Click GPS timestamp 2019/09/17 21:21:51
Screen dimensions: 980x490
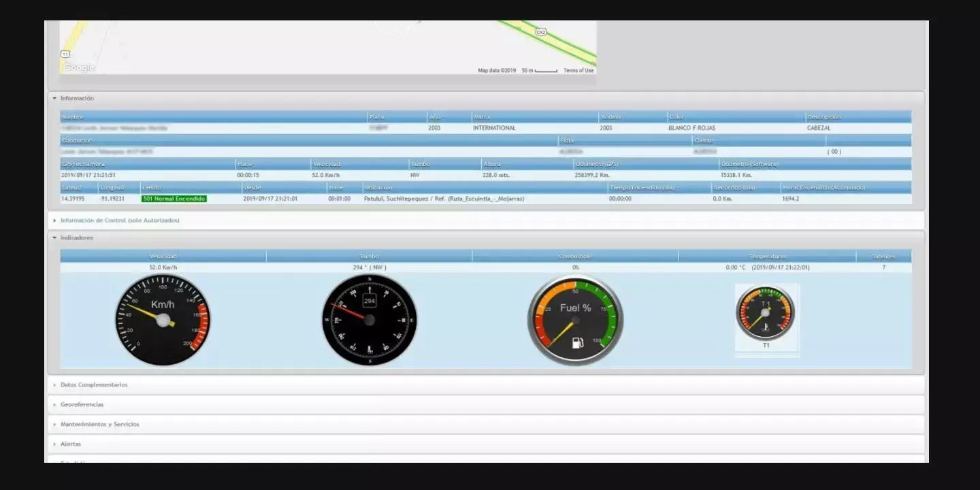[x=88, y=175]
